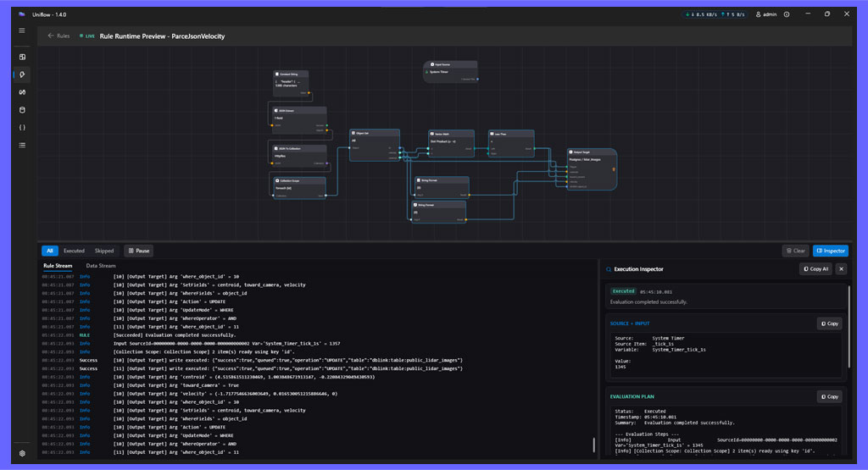This screenshot has height=470, width=868.
Task: Select the JSON To Collection node
Action: click(299, 156)
